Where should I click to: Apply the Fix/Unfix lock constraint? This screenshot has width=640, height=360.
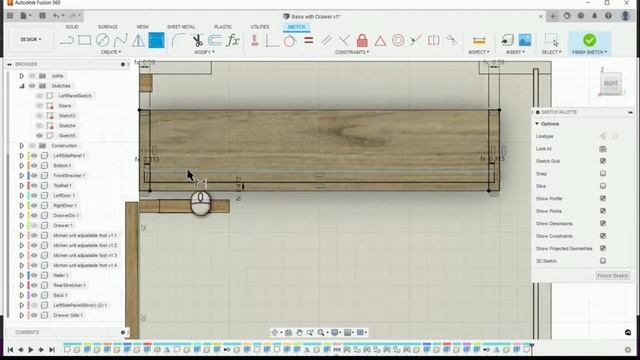[x=362, y=40]
